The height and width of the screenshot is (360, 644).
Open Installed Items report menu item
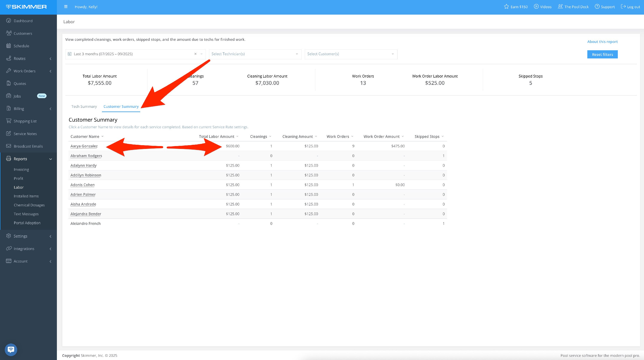[26, 196]
